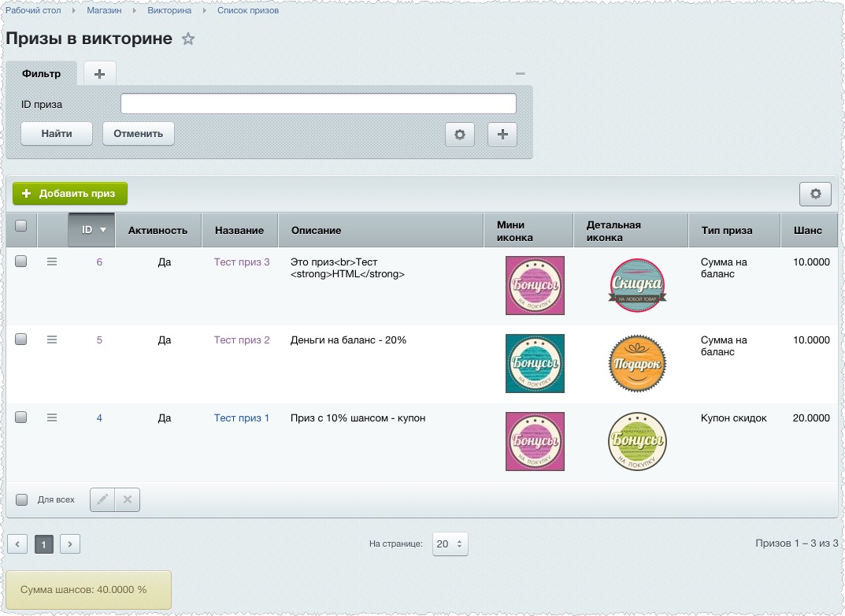Image resolution: width=845 pixels, height=616 pixels.
Task: Open row actions menu for prize ID 6
Action: [52, 262]
